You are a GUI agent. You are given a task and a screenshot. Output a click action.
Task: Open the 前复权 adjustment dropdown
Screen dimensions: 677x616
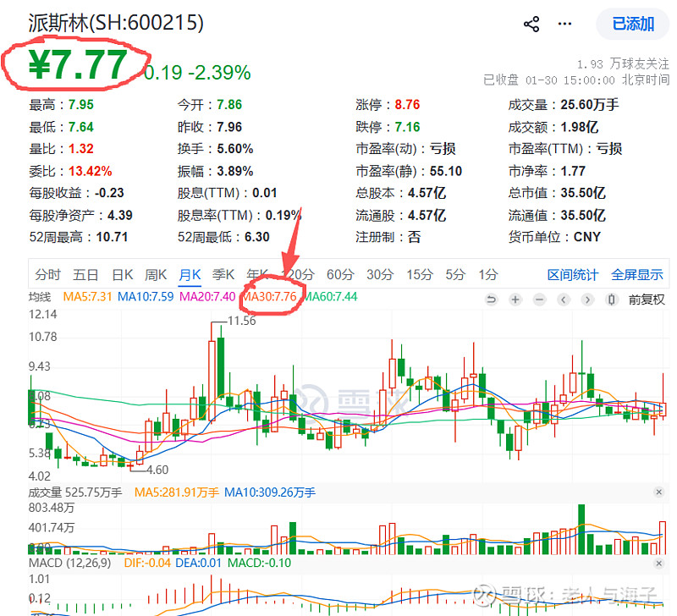pos(647,300)
